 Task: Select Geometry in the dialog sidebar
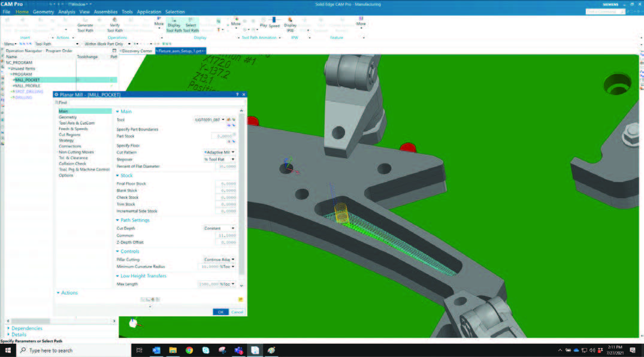click(68, 117)
